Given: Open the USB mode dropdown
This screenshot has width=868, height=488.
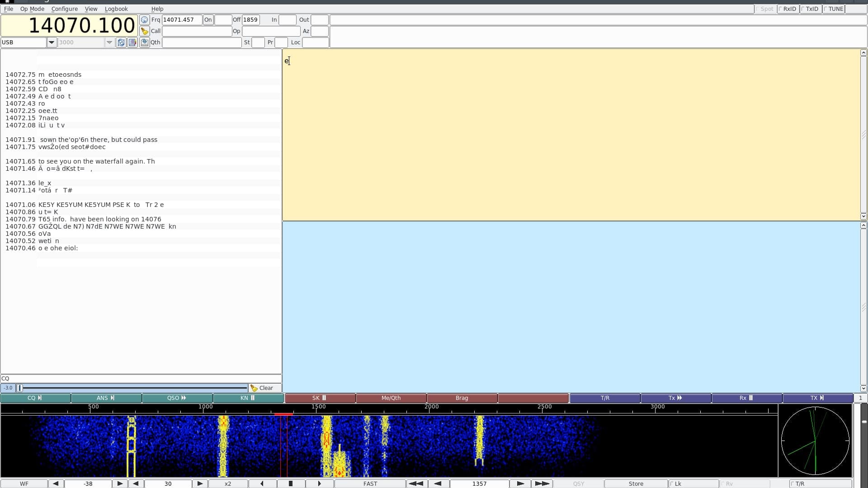Looking at the screenshot, I should (x=52, y=42).
